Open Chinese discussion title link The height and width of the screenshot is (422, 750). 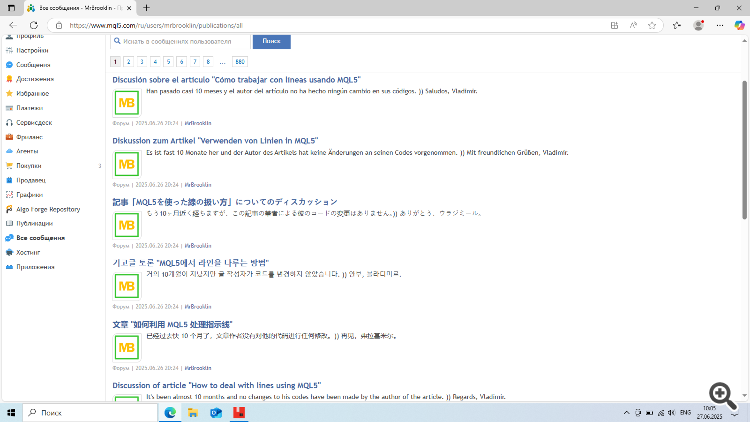click(x=172, y=324)
